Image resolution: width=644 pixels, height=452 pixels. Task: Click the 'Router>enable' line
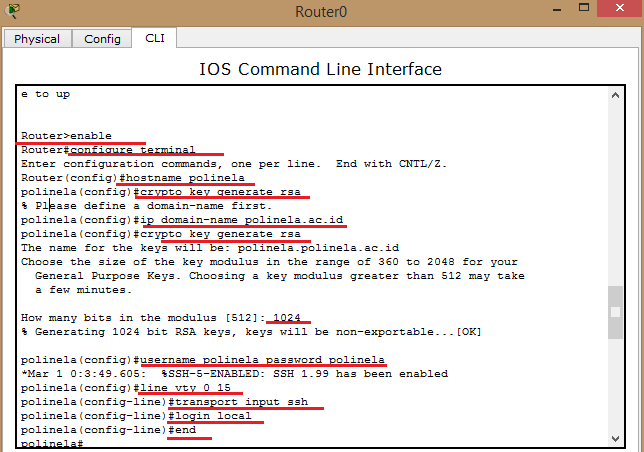pos(66,136)
